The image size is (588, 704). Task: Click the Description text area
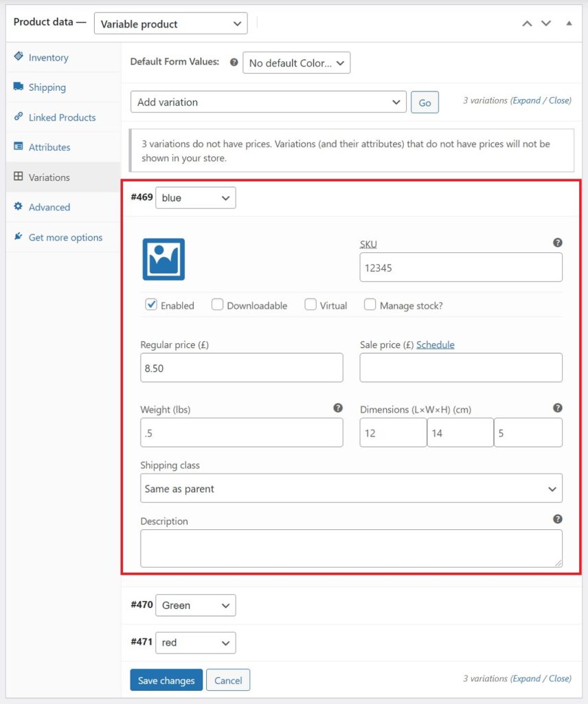(351, 548)
